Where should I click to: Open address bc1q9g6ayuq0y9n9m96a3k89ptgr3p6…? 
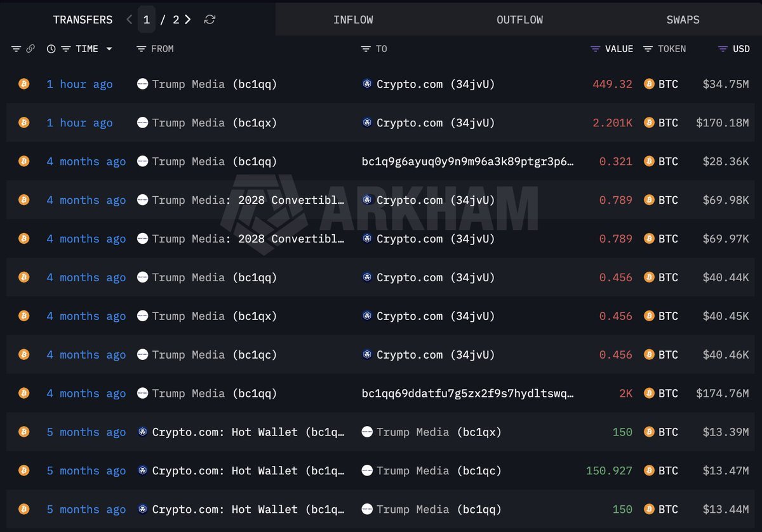[x=468, y=161]
